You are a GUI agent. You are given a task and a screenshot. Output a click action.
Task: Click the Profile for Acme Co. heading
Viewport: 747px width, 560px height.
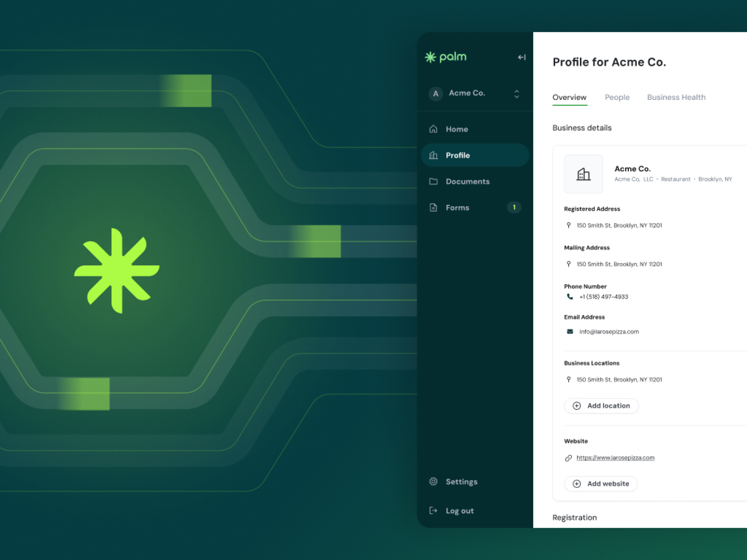coord(609,62)
